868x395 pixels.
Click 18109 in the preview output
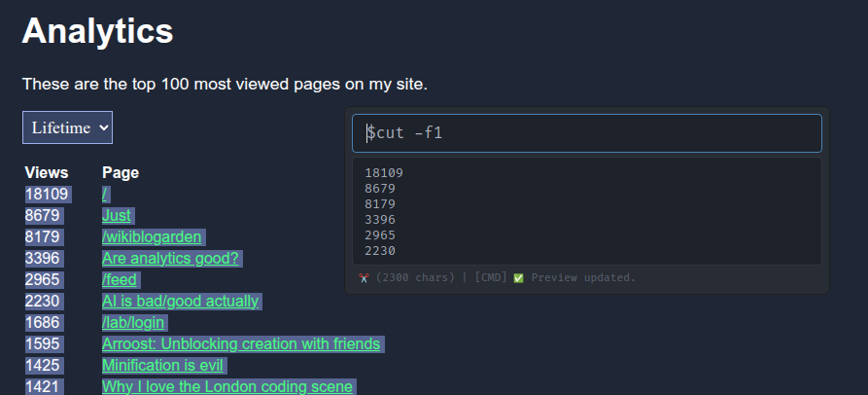click(x=384, y=173)
